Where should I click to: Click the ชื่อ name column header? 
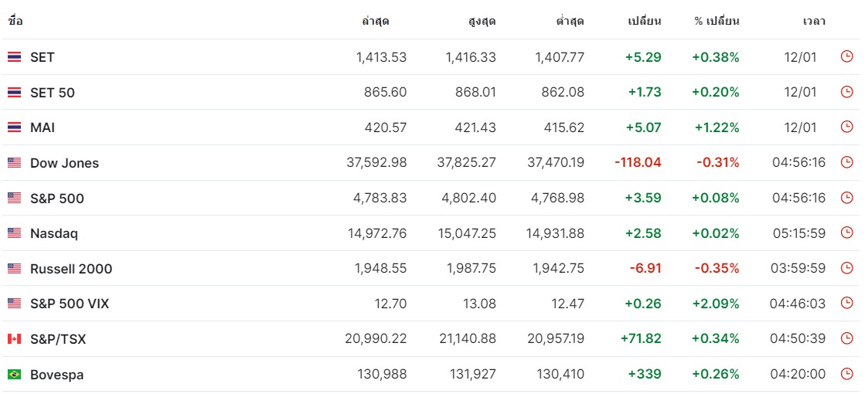coord(15,22)
